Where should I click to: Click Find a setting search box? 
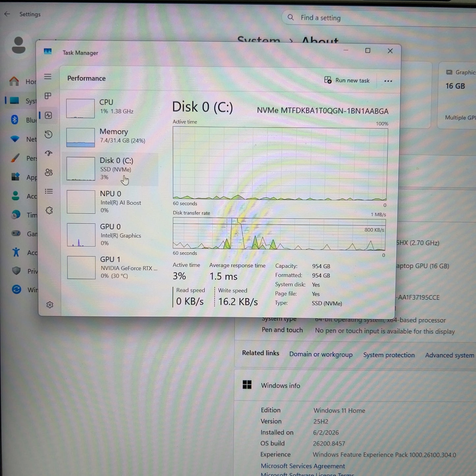tap(379, 18)
